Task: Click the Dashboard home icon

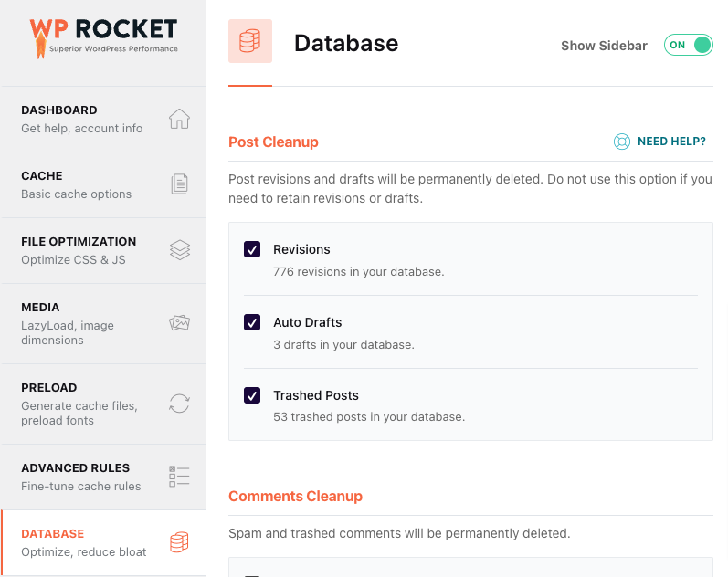Action: 179,119
